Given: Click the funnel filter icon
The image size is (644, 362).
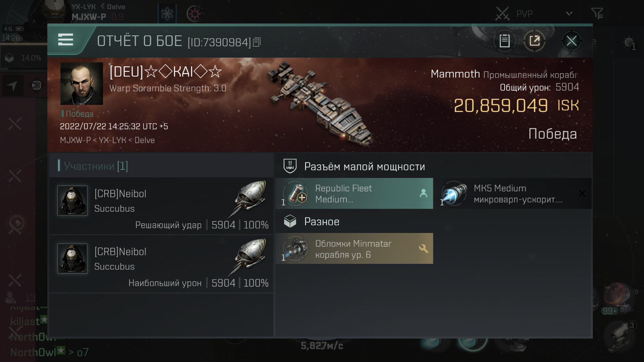Looking at the screenshot, I should pos(597,14).
